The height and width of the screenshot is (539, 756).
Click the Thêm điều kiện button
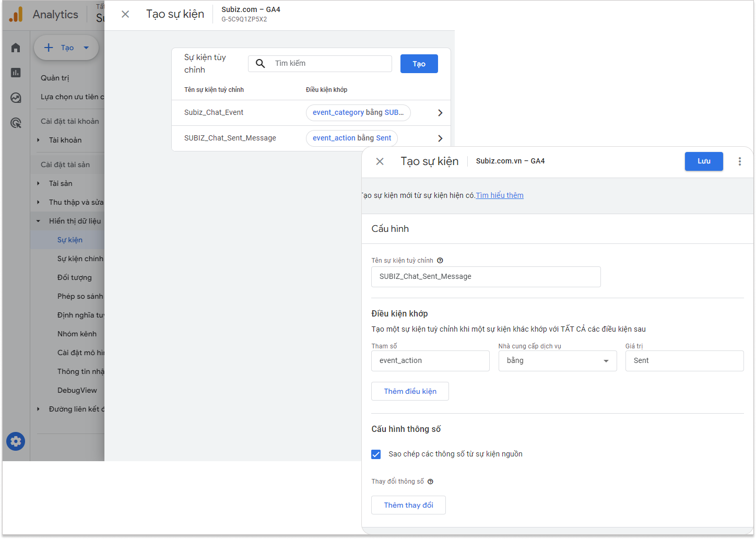click(410, 391)
